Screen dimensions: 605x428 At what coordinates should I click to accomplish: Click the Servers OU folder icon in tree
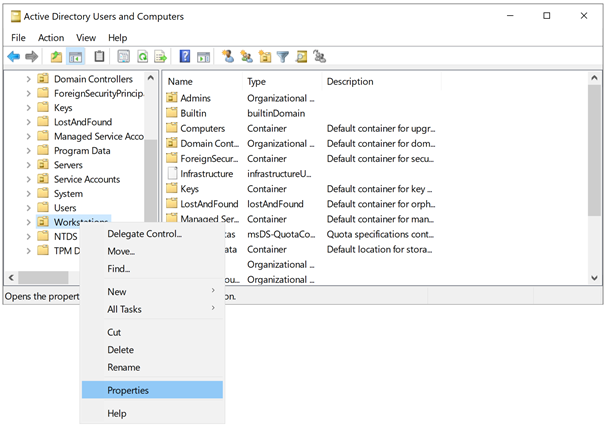coord(43,164)
